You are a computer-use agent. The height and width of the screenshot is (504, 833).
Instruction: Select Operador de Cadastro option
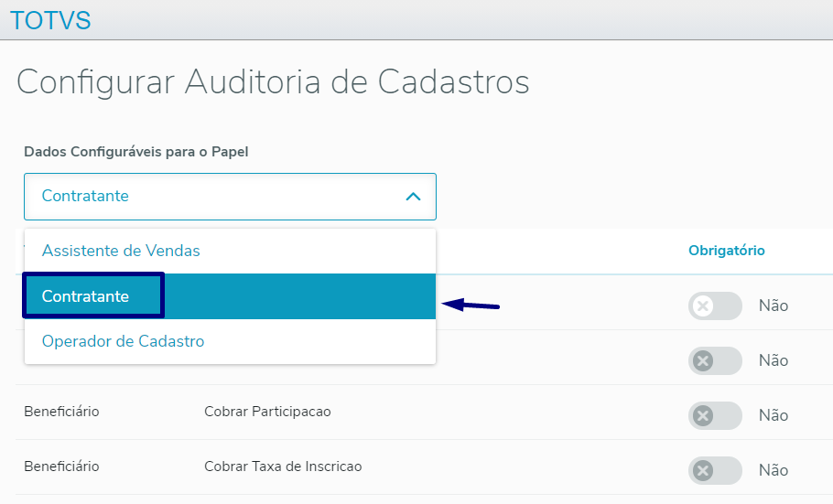click(x=230, y=341)
